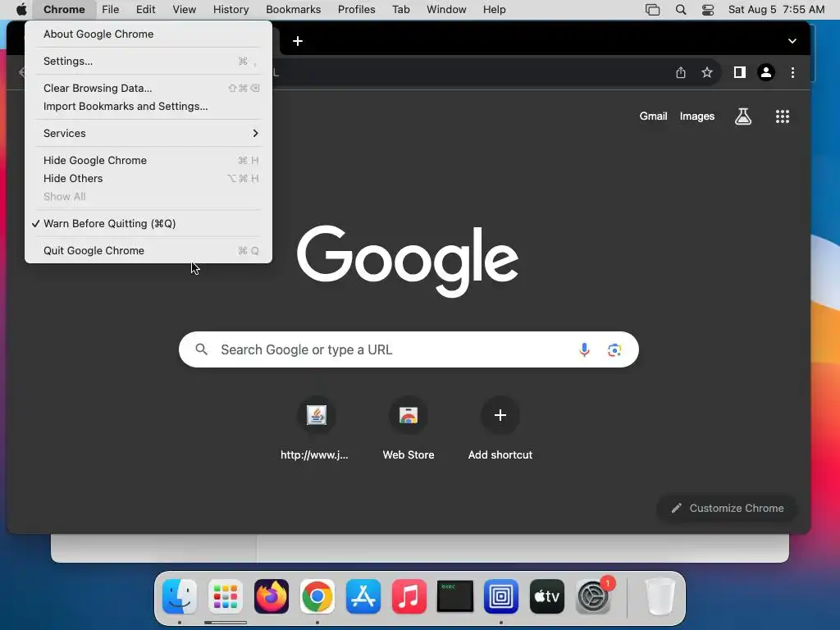Open Launchpad from the Dock
Image resolution: width=840 pixels, height=630 pixels.
[x=226, y=596]
